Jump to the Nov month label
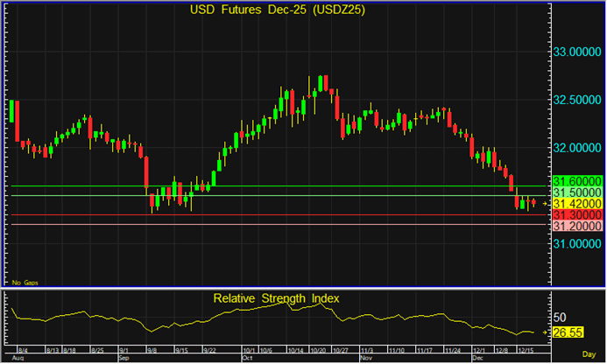 (x=366, y=359)
